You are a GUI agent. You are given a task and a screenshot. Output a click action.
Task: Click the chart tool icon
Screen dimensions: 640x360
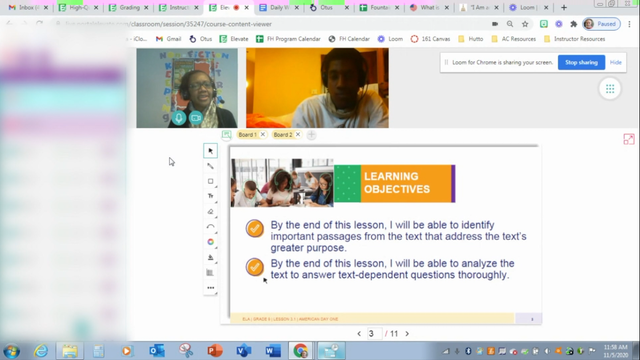211,272
